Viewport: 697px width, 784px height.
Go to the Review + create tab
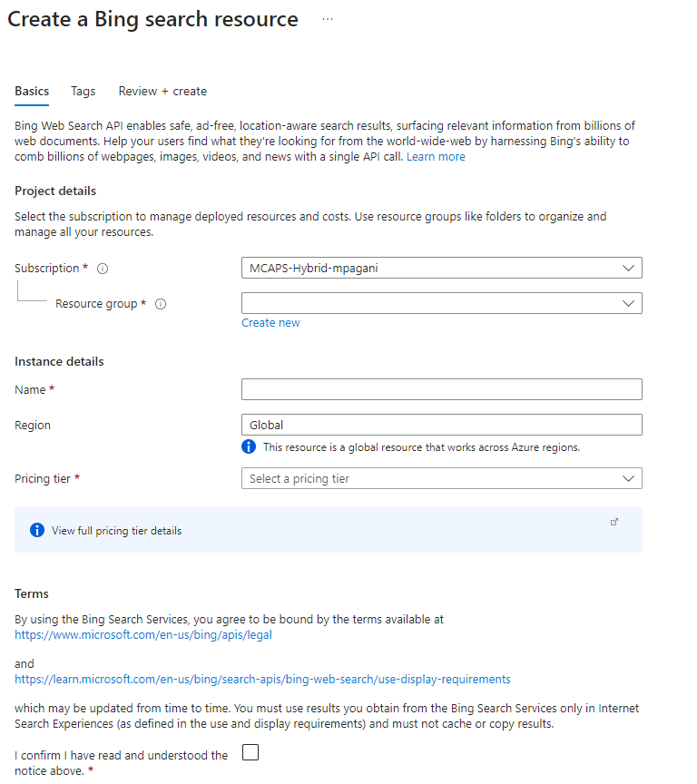point(162,92)
